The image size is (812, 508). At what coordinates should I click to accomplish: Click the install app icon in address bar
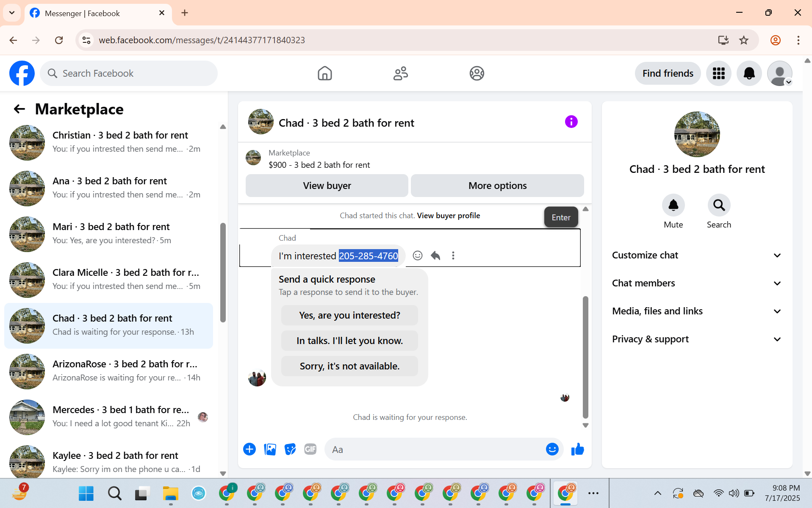tap(723, 40)
